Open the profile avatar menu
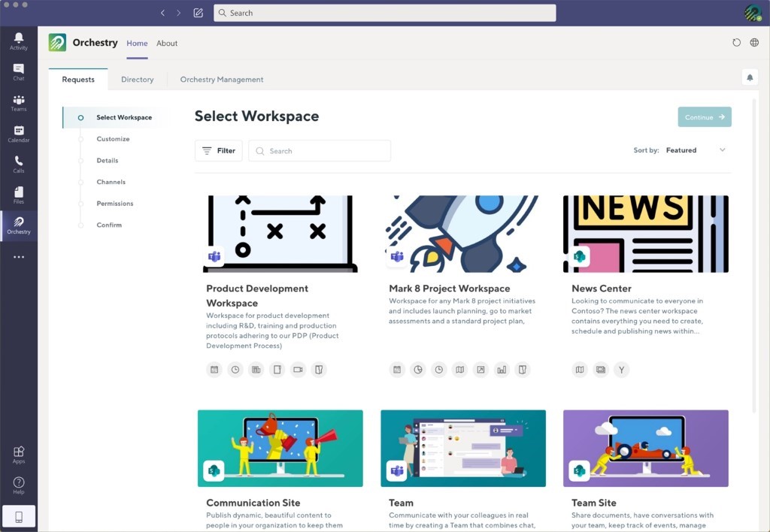 pyautogui.click(x=753, y=13)
